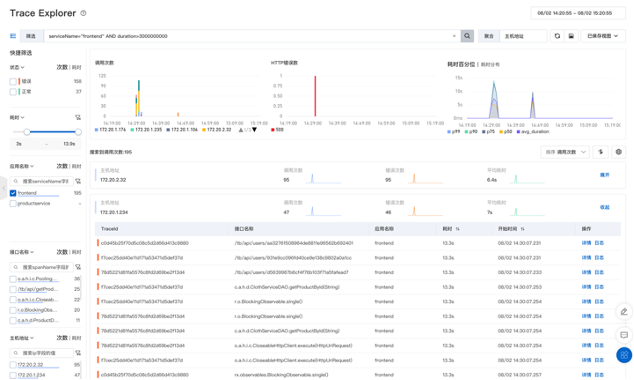Open details link for first trace row

coord(586,243)
